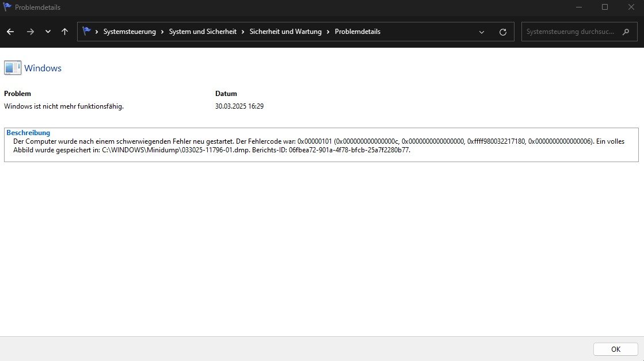This screenshot has width=644, height=361.
Task: Click the date 30.03.2025 16:29
Action: (239, 106)
